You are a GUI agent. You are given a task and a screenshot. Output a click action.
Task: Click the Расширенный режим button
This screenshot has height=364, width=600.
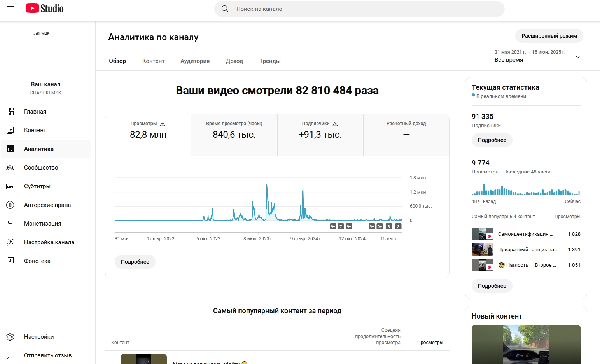coord(549,36)
